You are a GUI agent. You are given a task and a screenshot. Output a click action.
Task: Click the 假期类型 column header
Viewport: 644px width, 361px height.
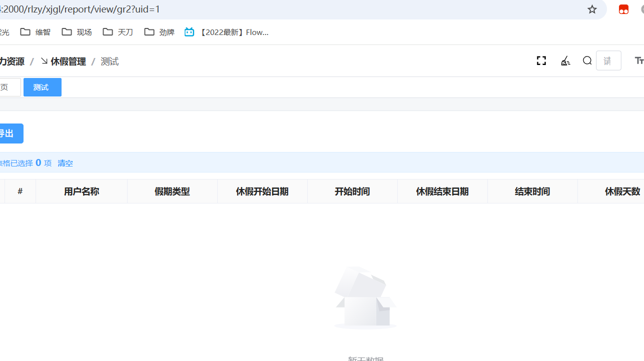172,191
